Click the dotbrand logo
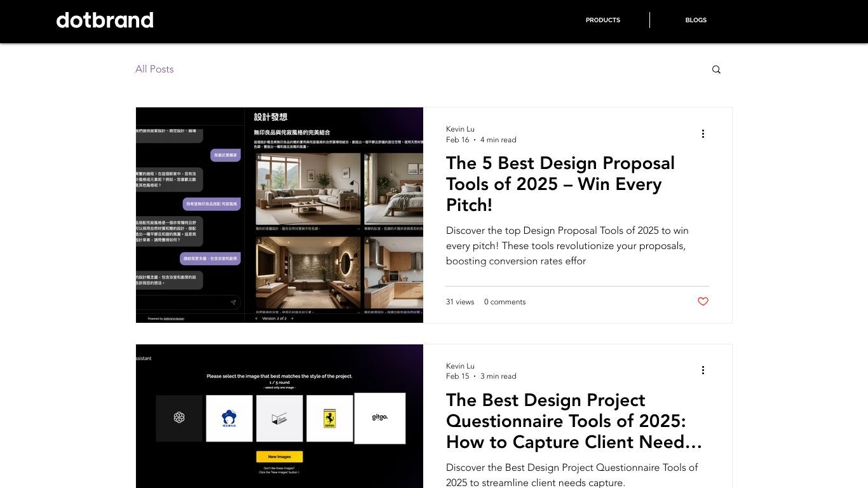Viewport: 868px width, 488px height. click(x=105, y=20)
